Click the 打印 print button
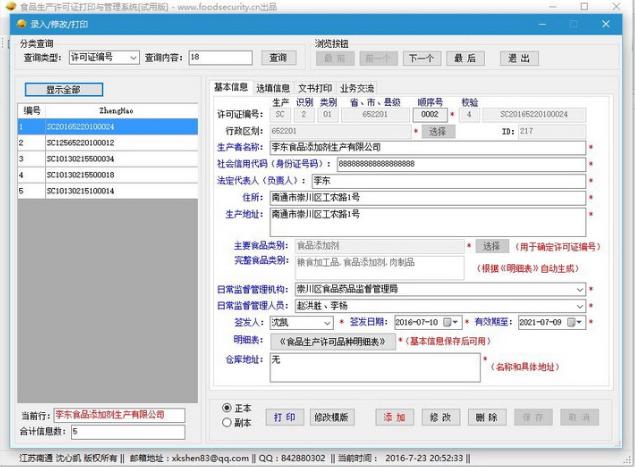This screenshot has width=635, height=467. (x=285, y=416)
